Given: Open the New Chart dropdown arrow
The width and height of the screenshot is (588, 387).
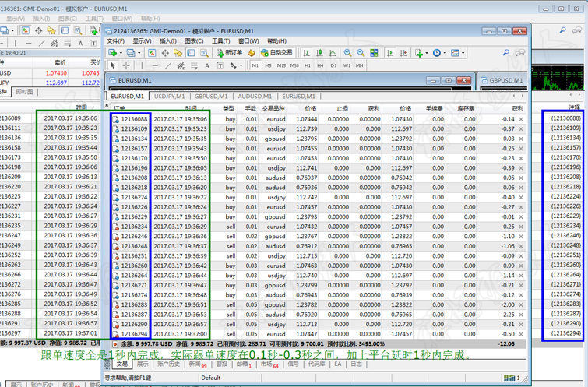Looking at the screenshot, I should click(x=121, y=53).
